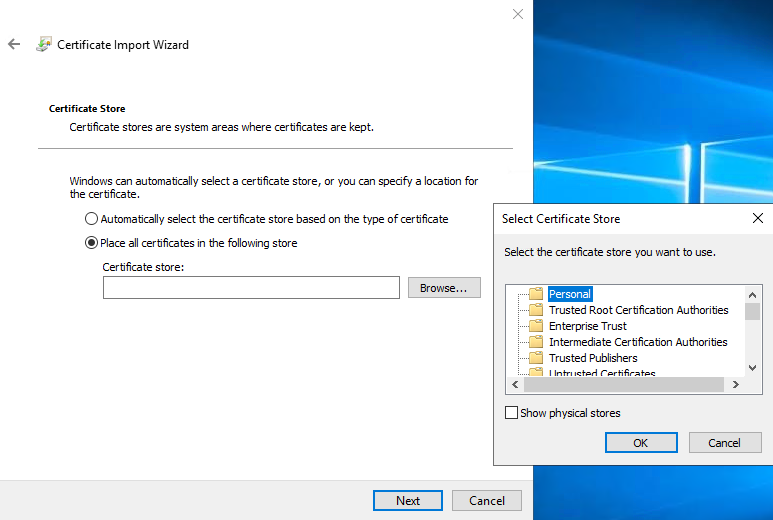Click Next in the import wizard

(x=408, y=501)
